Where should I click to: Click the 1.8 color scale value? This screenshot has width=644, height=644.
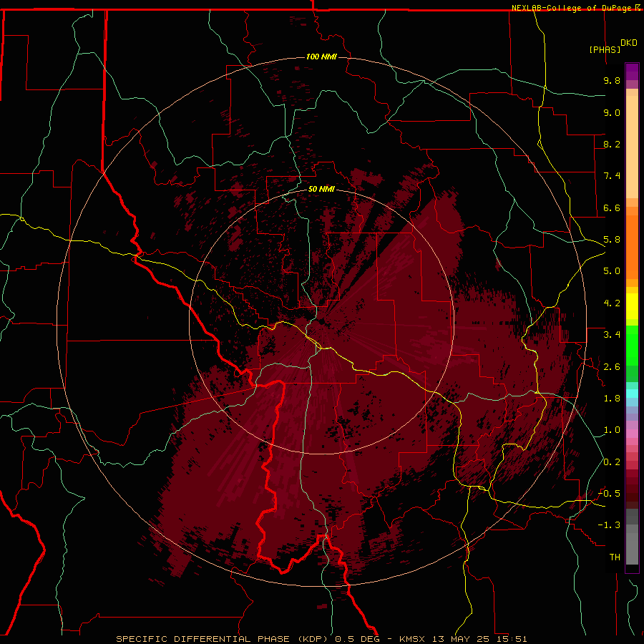[x=612, y=399]
